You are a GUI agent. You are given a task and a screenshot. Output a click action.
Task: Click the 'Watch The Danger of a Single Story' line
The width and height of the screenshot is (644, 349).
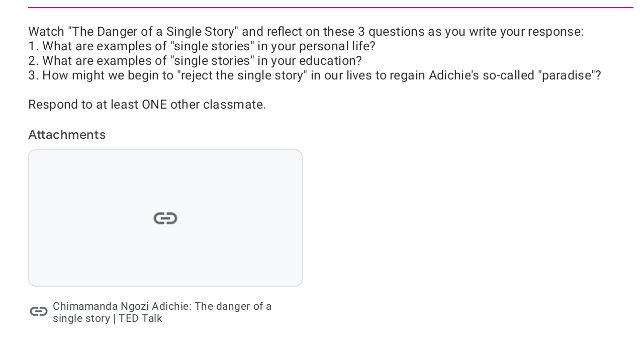(306, 32)
